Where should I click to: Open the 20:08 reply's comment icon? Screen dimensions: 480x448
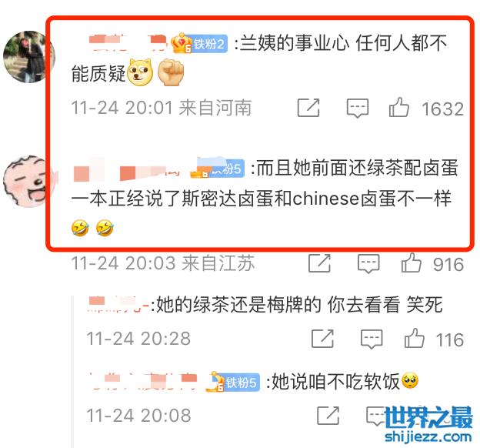376,416
